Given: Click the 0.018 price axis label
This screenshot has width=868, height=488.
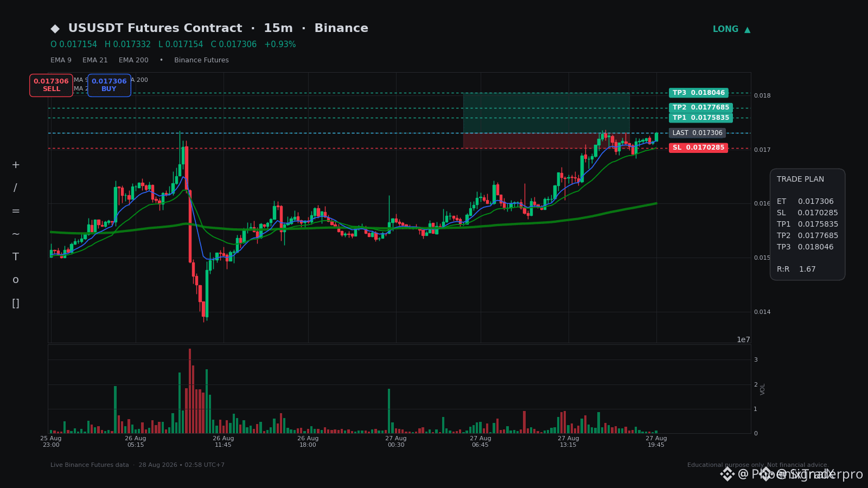Looking at the screenshot, I should (x=762, y=96).
